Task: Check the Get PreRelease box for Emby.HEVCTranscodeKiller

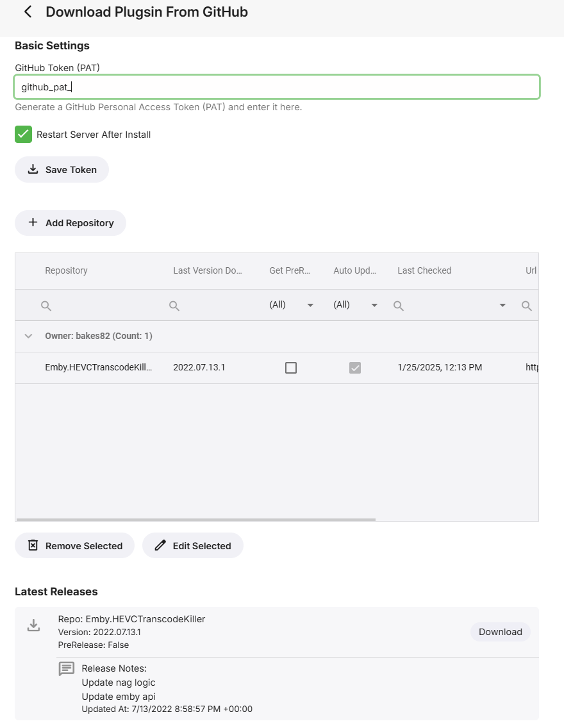Action: pos(291,368)
